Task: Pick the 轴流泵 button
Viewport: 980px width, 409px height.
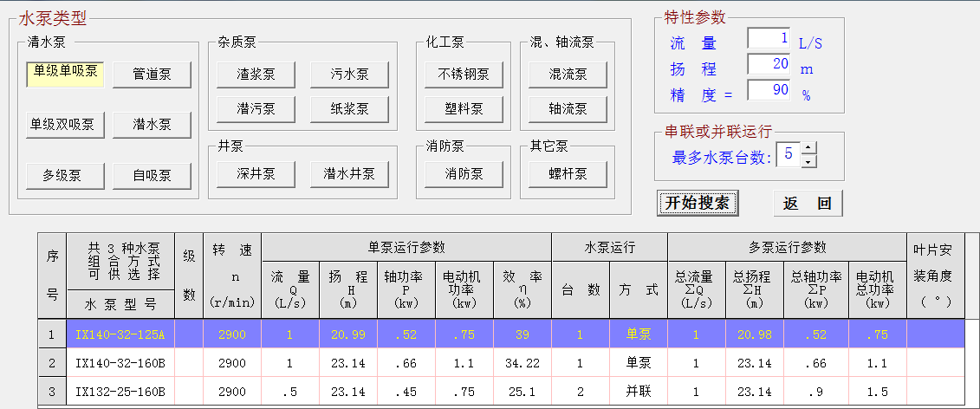Action: 568,109
